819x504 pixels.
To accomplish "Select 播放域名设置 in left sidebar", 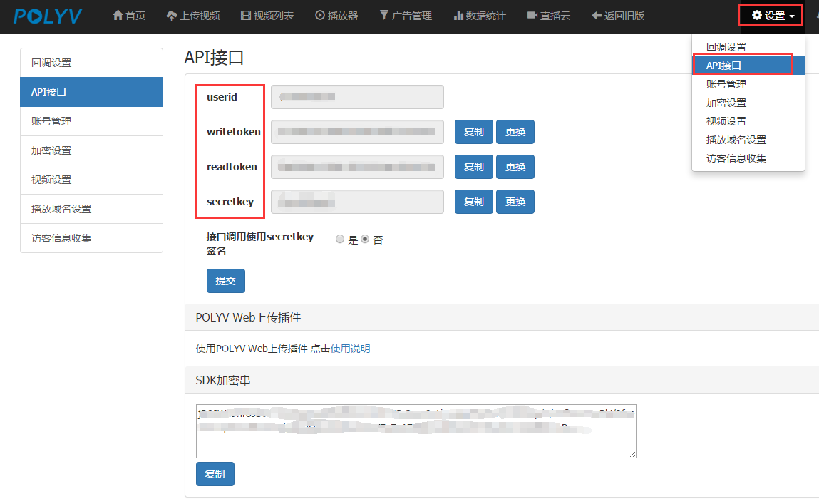I will (91, 209).
